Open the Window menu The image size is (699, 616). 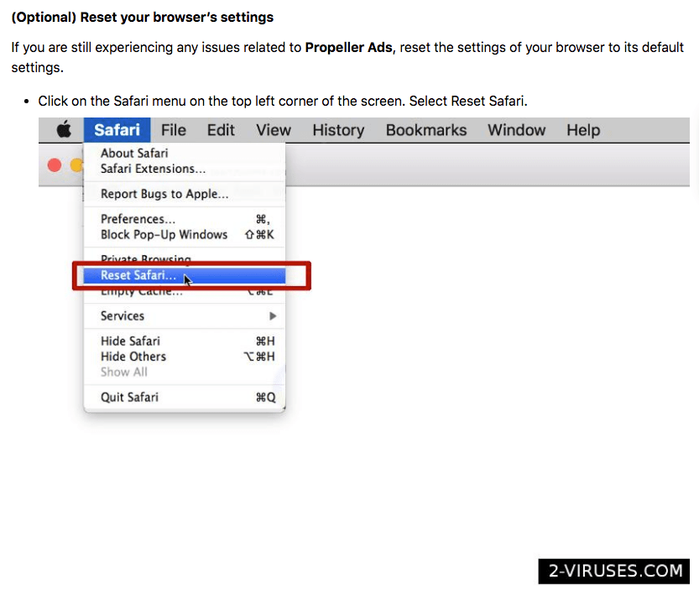click(x=516, y=130)
